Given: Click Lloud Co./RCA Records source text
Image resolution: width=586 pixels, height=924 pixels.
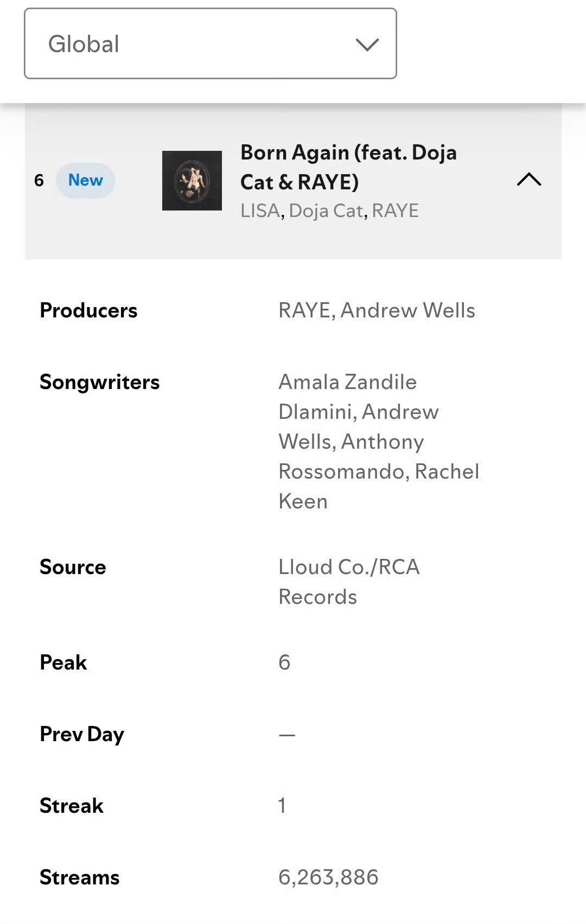Looking at the screenshot, I should [x=349, y=582].
